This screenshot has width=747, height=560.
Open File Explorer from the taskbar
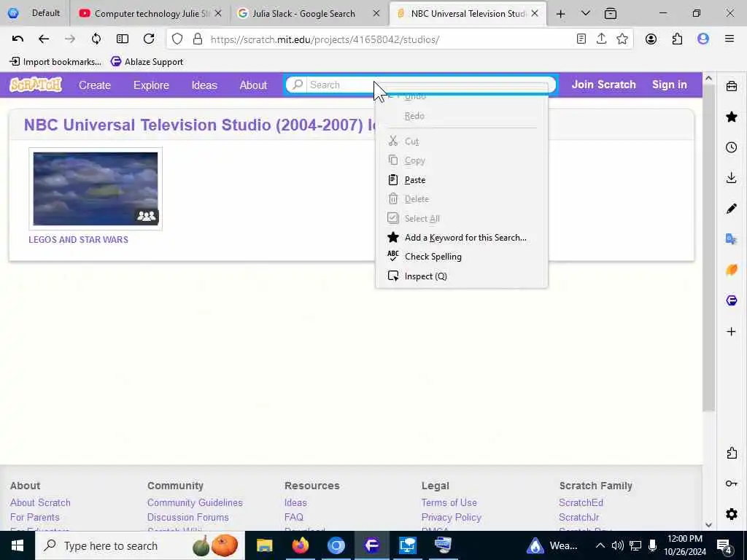[264, 545]
